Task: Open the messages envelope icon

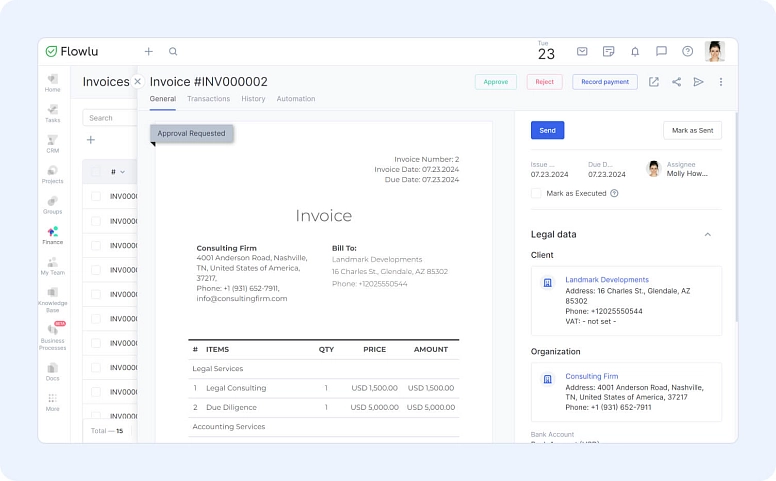Action: pos(582,52)
